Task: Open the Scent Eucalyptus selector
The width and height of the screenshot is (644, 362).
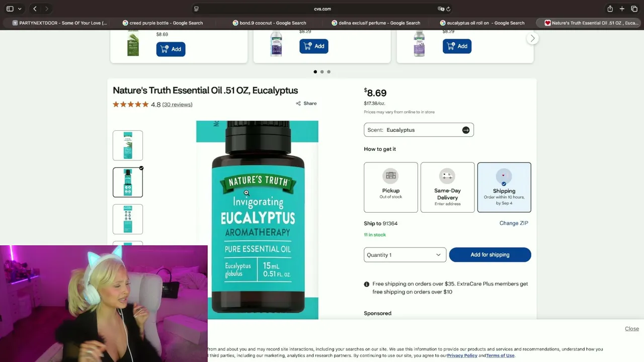Action: pos(419,130)
